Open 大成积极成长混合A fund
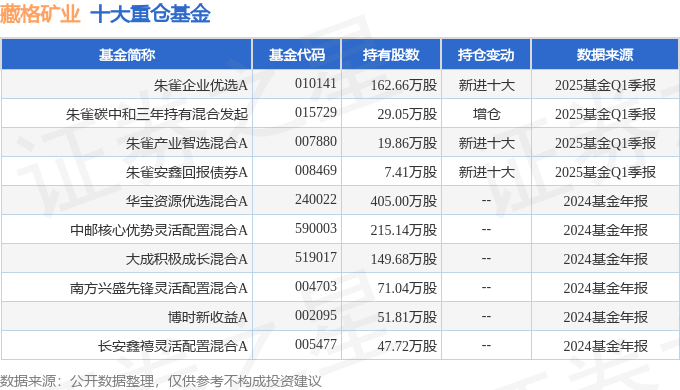The image size is (680, 390). (187, 259)
